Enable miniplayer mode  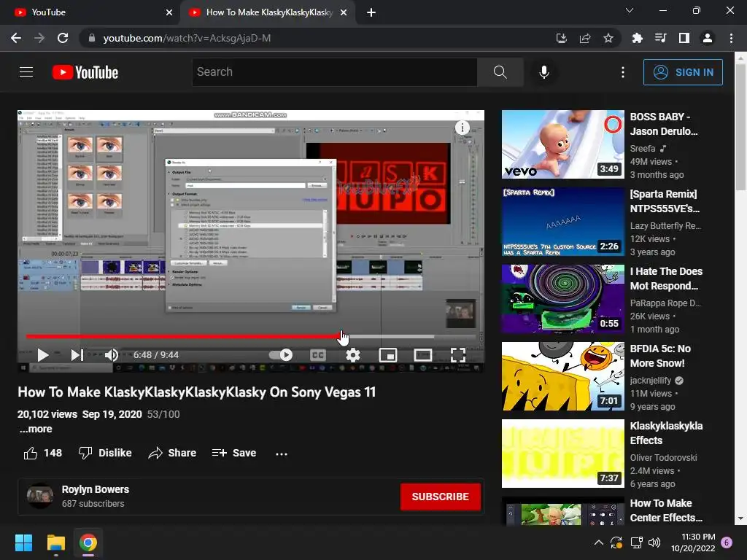click(388, 355)
